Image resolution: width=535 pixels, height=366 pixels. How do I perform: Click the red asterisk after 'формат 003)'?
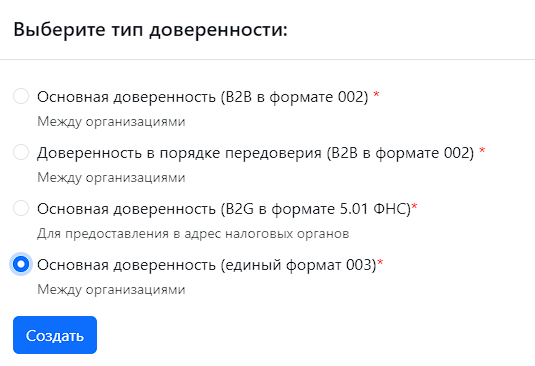pyautogui.click(x=380, y=262)
